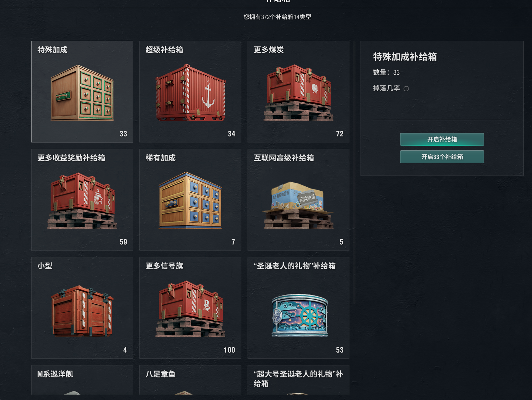Select the 特殊加成 wooden drawer crate
Image resolution: width=532 pixels, height=400 pixels.
coord(82,92)
